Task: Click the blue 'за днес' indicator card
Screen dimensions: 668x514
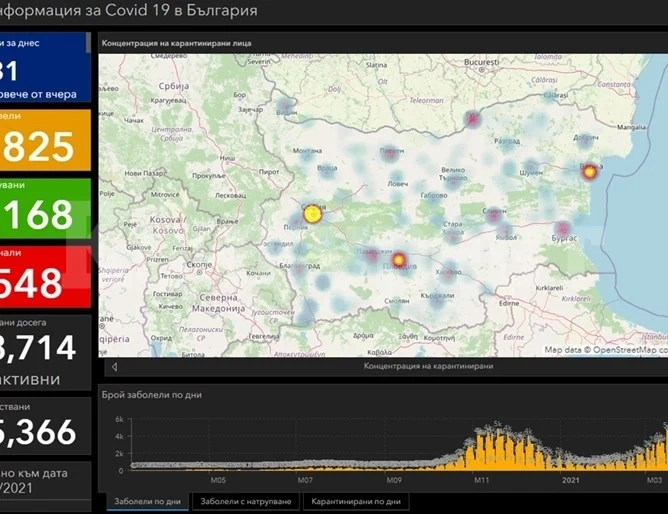Action: 43,67
